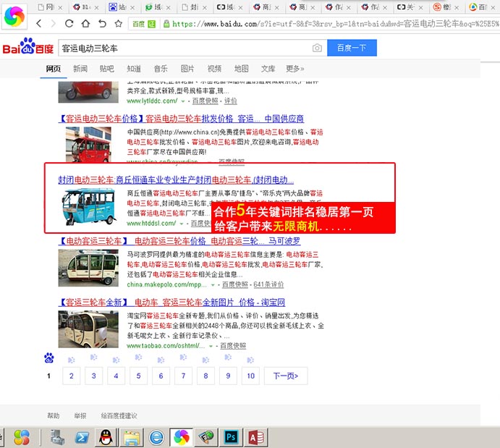Click the beige tricycle thumbnail of 淘宝网 result

[x=88, y=329]
